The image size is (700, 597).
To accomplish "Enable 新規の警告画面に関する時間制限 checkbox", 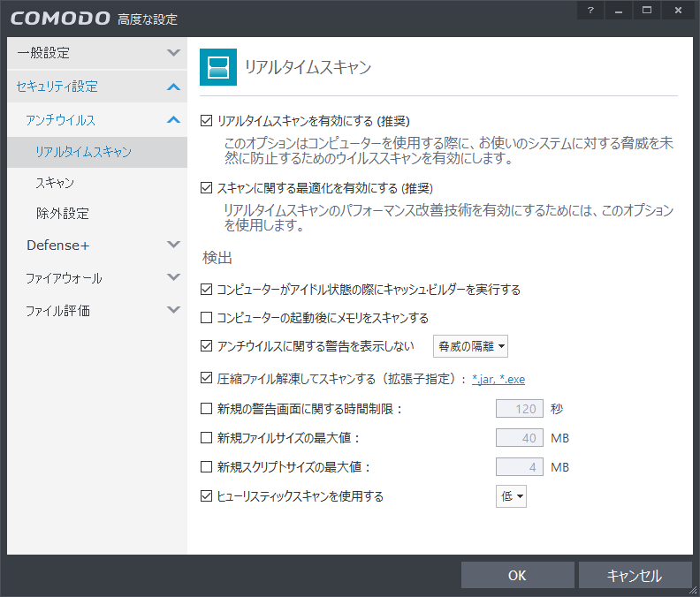I will [x=206, y=408].
